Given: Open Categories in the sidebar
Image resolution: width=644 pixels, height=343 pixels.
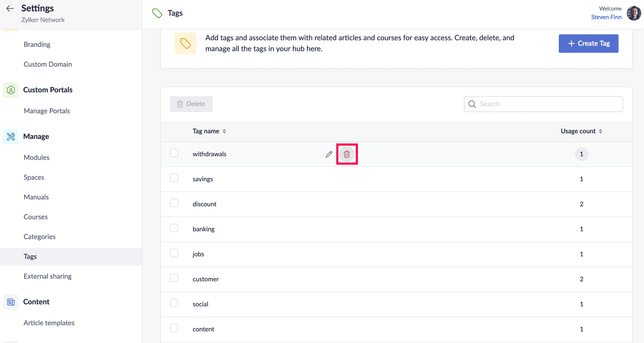Looking at the screenshot, I should click(40, 237).
